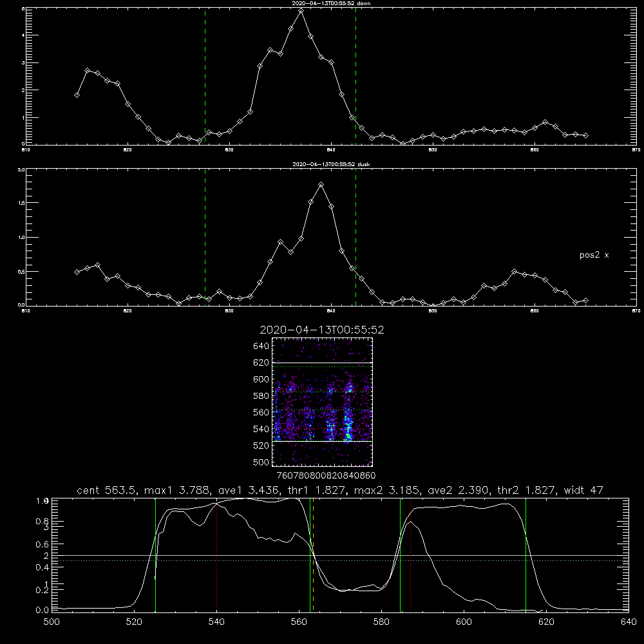Screen dimensions: 644x644
Task: Click the highest diamond marker in dusk plot
Action: (x=321, y=185)
